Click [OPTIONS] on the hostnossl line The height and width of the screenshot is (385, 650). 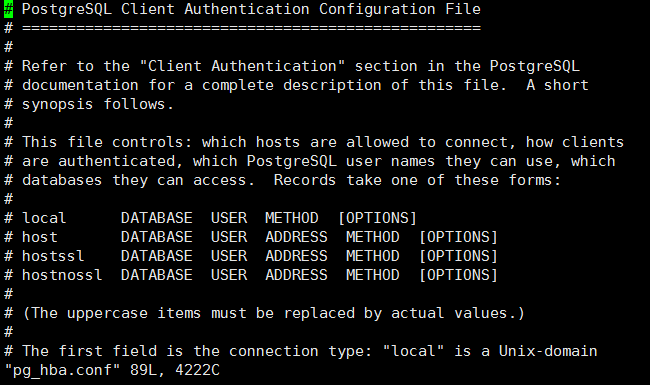click(x=458, y=276)
